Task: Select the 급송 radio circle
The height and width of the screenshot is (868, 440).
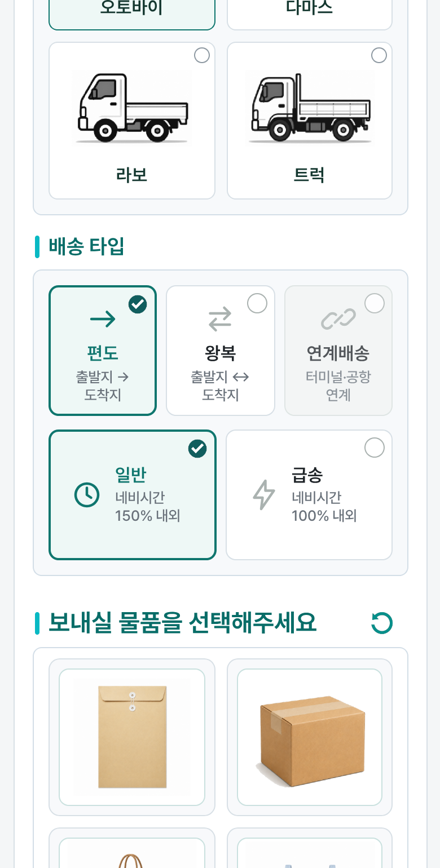Action: coord(375,448)
